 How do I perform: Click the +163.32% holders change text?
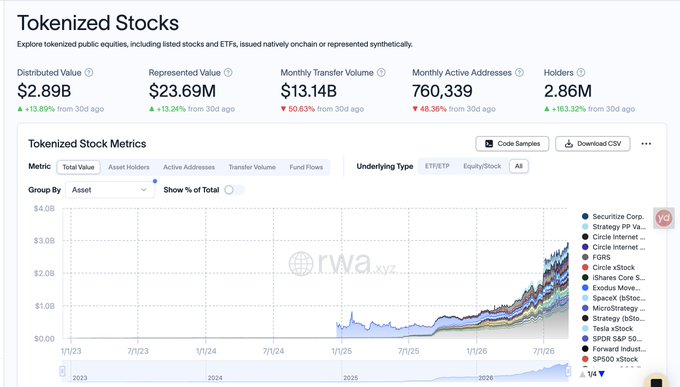[569, 109]
